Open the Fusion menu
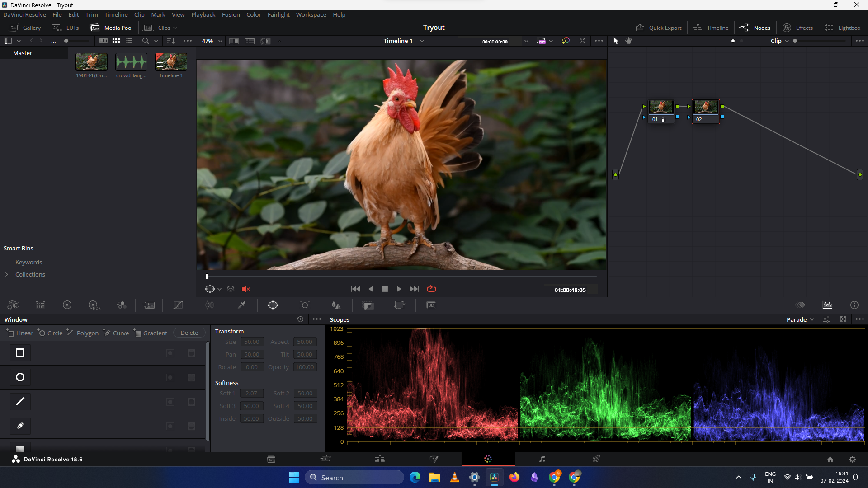This screenshot has width=868, height=488. click(x=231, y=15)
